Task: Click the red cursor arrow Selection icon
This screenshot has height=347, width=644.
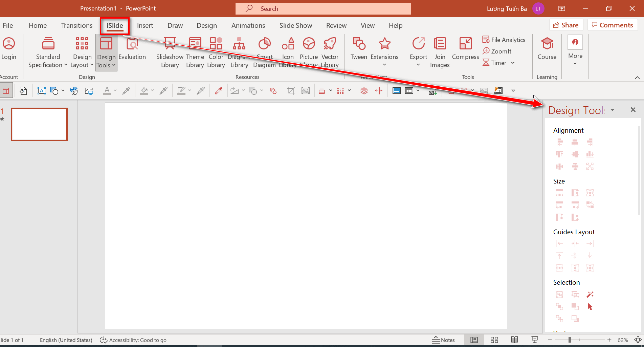Action: (x=590, y=306)
